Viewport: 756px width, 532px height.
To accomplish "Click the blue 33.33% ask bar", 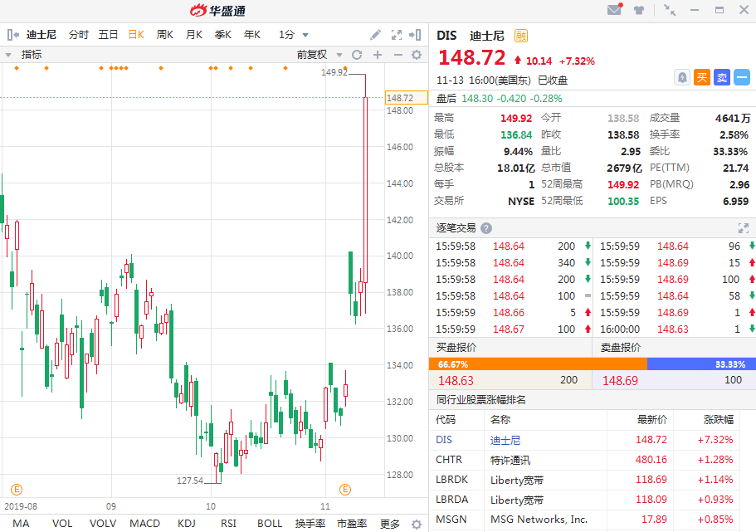I will pyautogui.click(x=701, y=364).
